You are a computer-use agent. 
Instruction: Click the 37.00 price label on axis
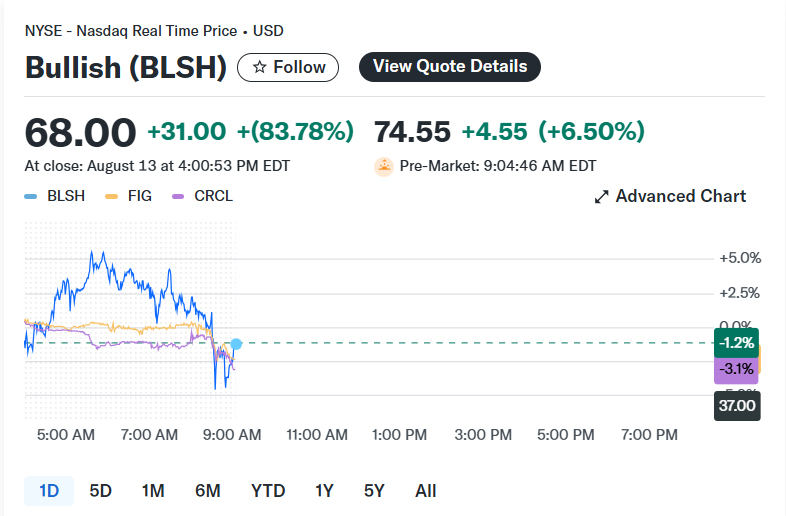[737, 407]
